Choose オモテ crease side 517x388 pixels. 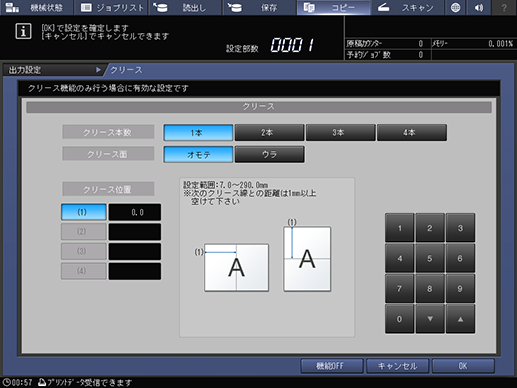click(x=198, y=154)
